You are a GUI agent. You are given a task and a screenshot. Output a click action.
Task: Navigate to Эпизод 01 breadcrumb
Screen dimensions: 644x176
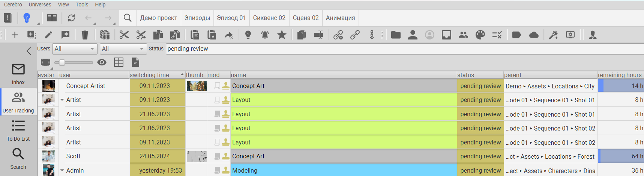pyautogui.click(x=231, y=18)
